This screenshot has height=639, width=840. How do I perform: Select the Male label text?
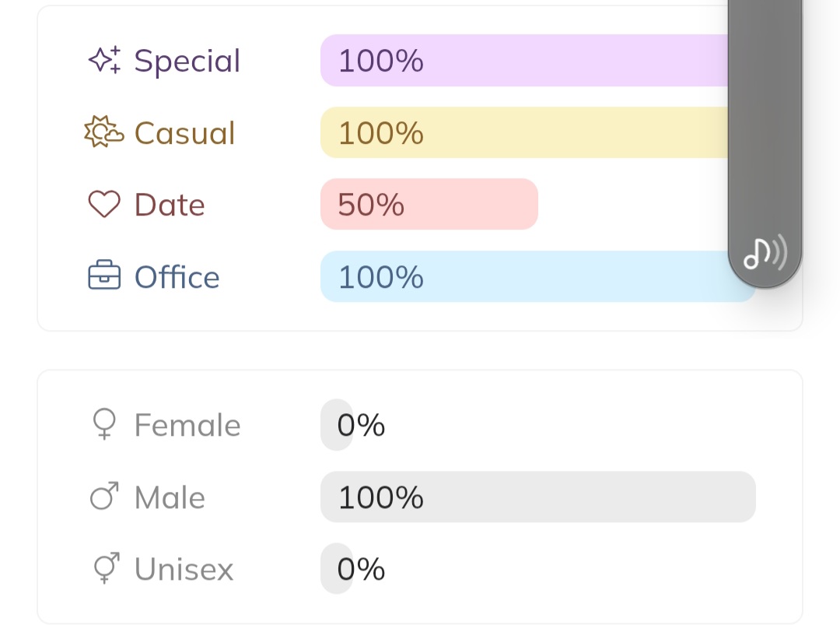click(170, 497)
